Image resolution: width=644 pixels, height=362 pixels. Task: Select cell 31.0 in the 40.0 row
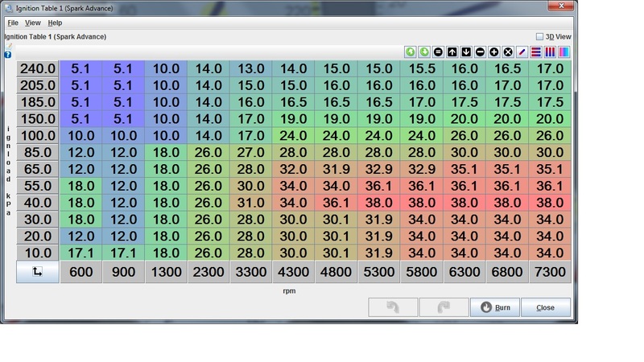[x=251, y=203]
